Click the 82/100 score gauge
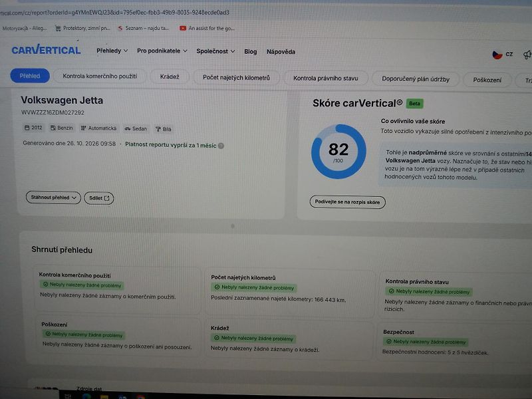Image resolution: width=532 pixels, height=399 pixels. pyautogui.click(x=338, y=152)
